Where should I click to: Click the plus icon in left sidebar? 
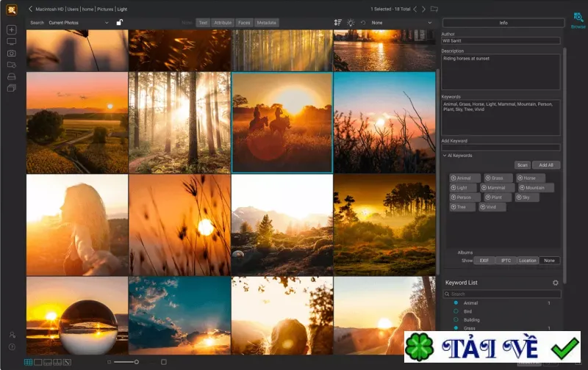pyautogui.click(x=12, y=29)
